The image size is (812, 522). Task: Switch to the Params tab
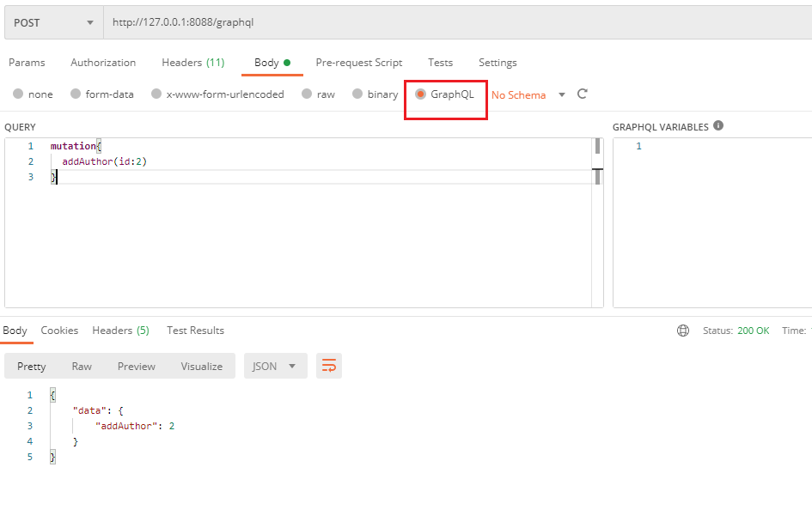(27, 63)
